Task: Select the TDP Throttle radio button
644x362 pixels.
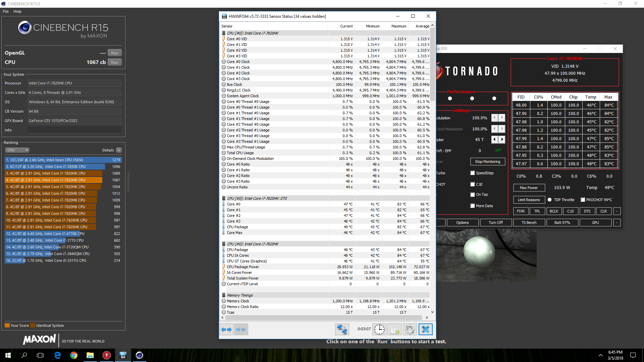Action: click(549, 200)
